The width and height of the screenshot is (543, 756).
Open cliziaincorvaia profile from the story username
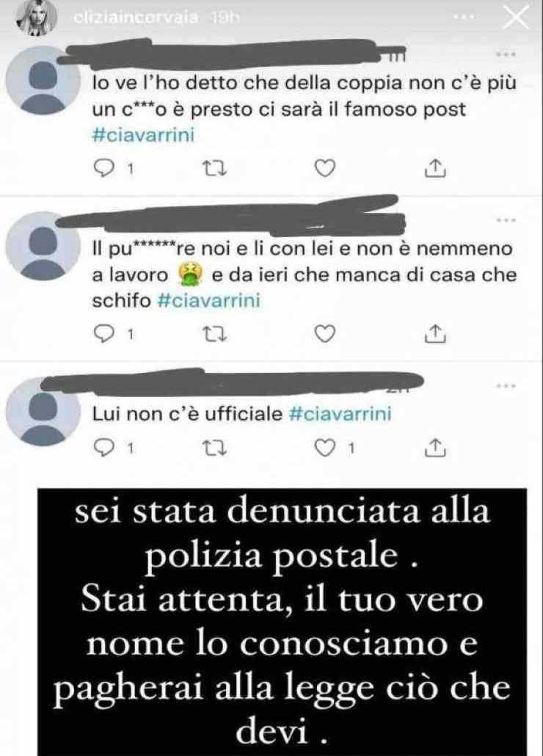pyautogui.click(x=136, y=18)
